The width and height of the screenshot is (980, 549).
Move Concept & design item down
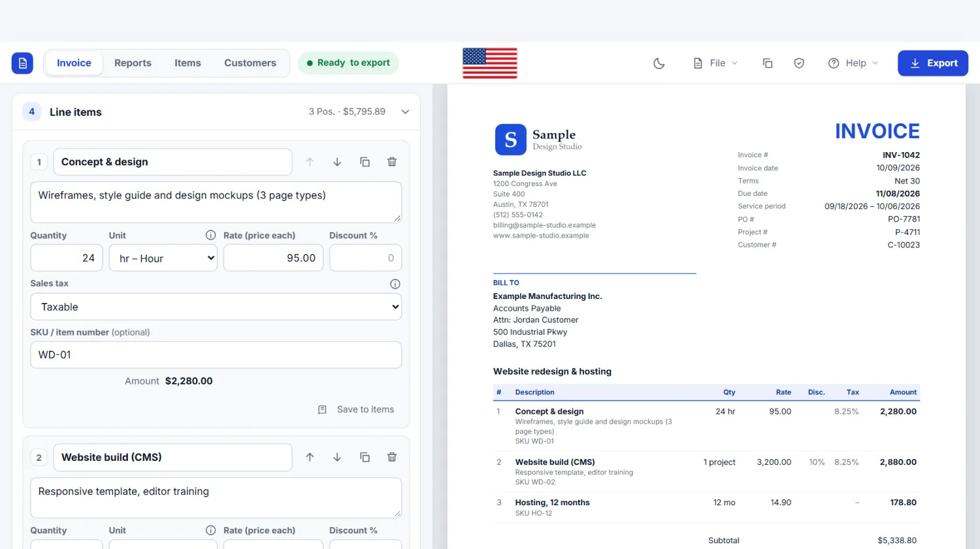pyautogui.click(x=337, y=162)
